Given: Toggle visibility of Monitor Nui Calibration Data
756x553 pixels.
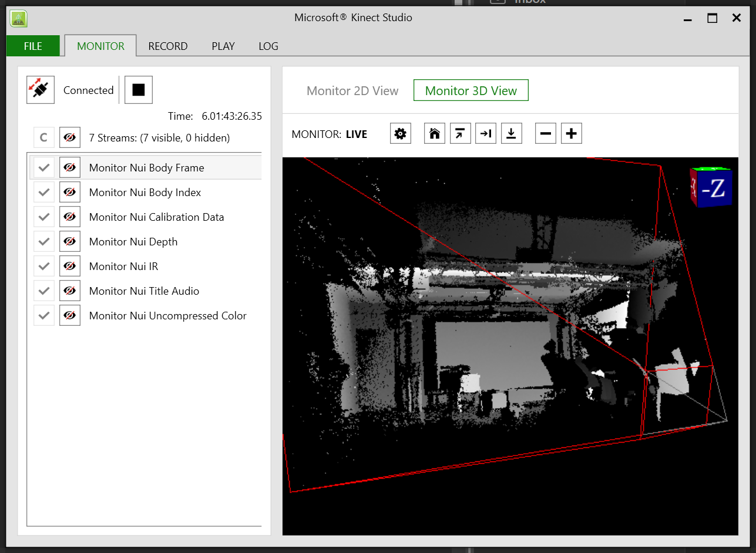Looking at the screenshot, I should coord(70,217).
